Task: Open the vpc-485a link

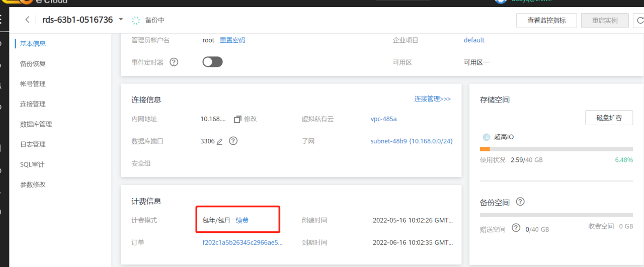Action: (383, 119)
